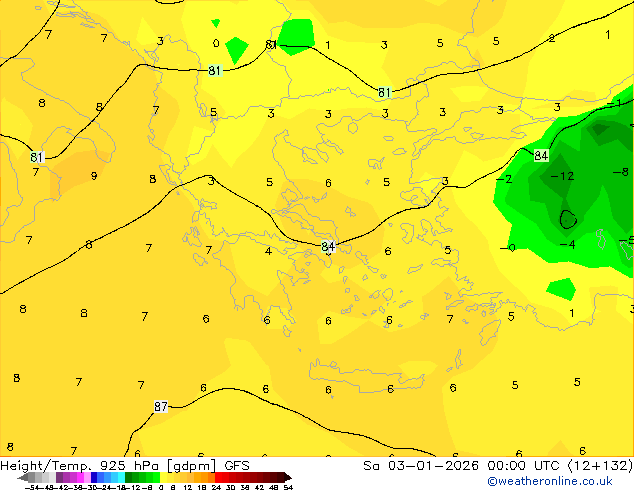634x490 pixels.
Task: Click the '-54' legend scale label
Action: pyautogui.click(x=32, y=487)
